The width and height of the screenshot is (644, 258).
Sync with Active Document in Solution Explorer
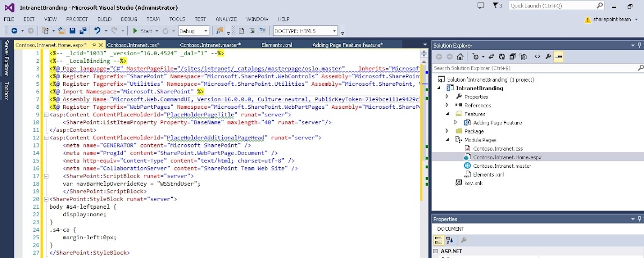tap(492, 56)
